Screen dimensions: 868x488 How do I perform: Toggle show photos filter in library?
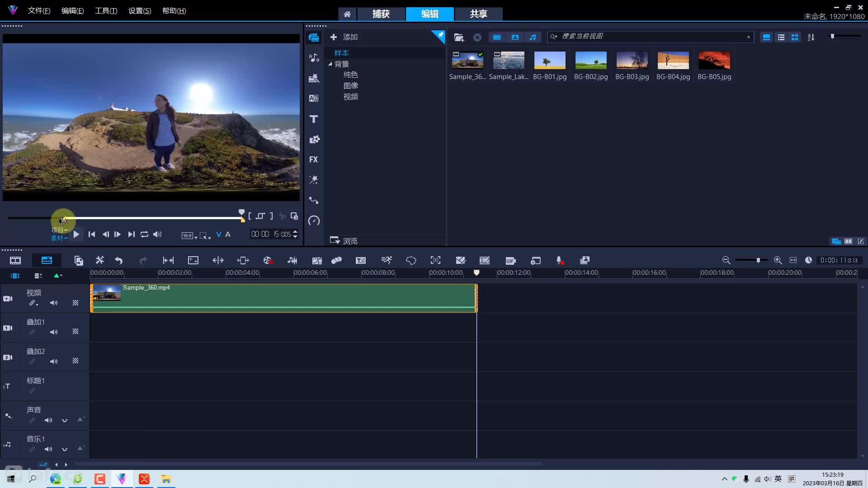[x=515, y=37]
